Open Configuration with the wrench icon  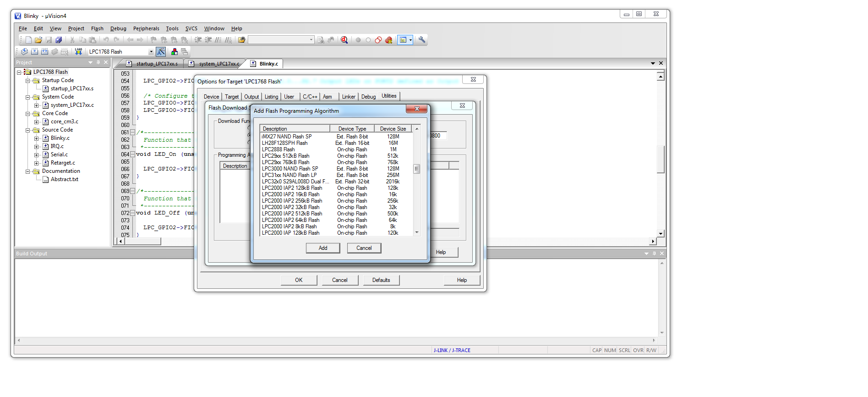click(422, 40)
